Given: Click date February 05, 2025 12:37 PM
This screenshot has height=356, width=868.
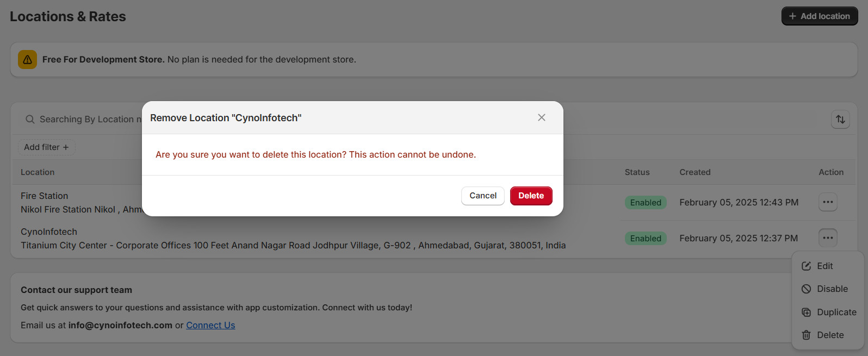Looking at the screenshot, I should click(739, 238).
